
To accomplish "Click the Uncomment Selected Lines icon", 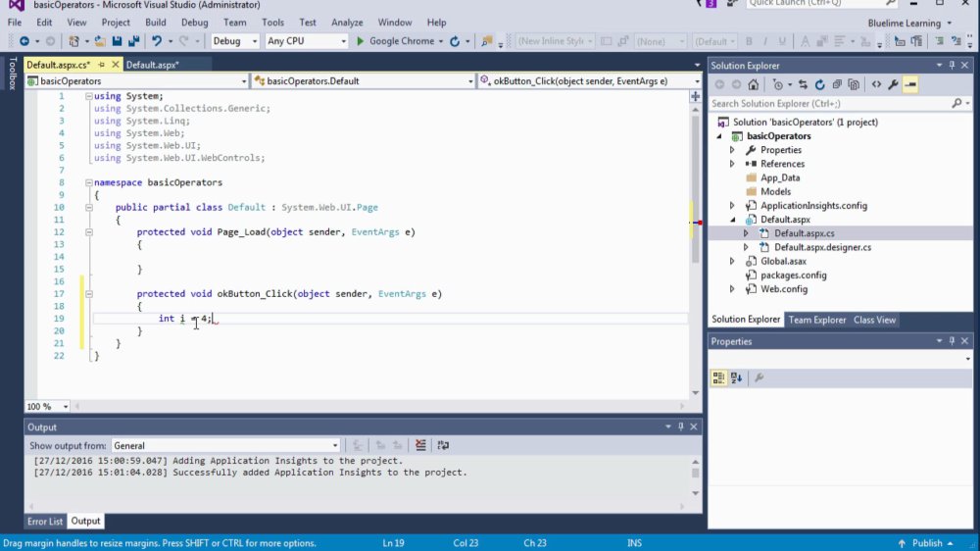I will (x=956, y=41).
